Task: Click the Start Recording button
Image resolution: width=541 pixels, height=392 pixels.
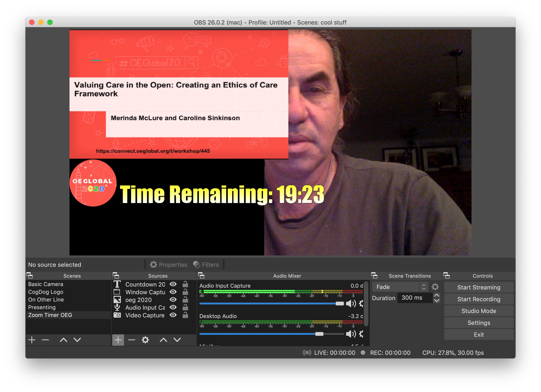Action: pyautogui.click(x=479, y=299)
